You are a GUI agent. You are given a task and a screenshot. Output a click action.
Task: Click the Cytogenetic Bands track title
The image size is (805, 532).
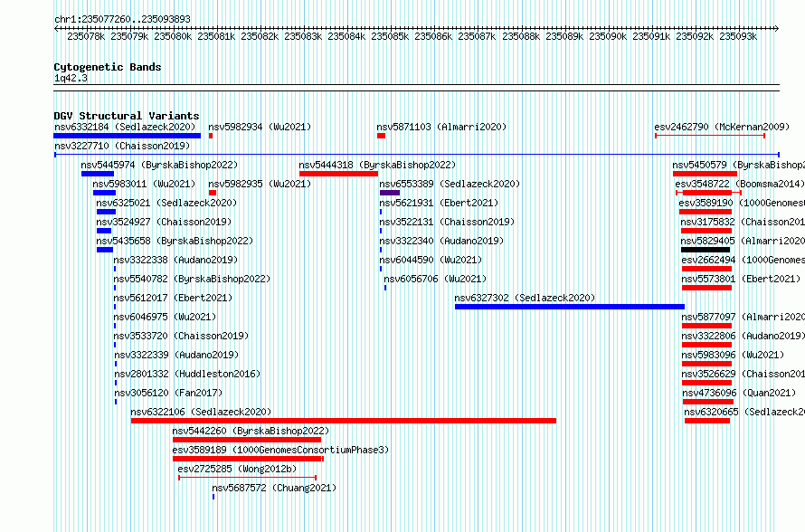[108, 67]
